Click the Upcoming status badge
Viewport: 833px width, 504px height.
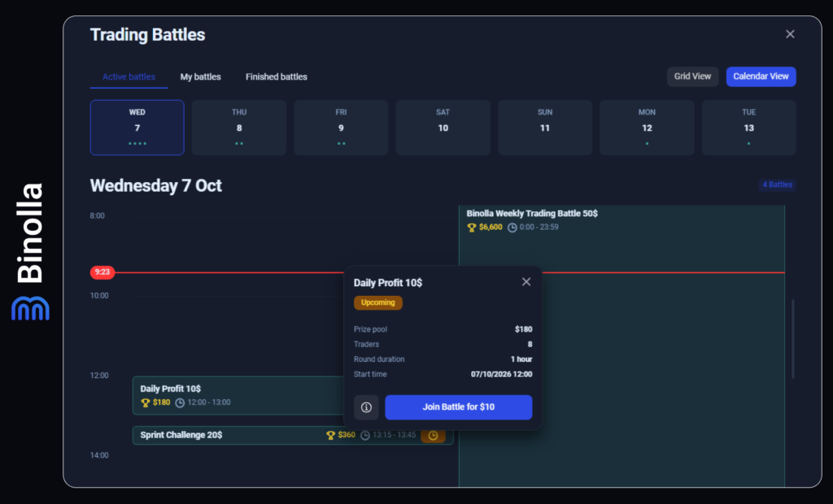(x=378, y=302)
